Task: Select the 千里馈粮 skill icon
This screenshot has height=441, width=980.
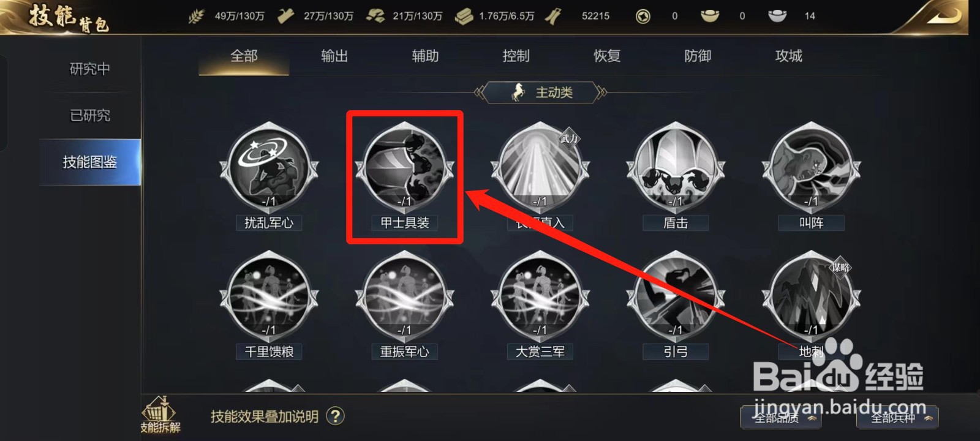Action: tap(269, 297)
